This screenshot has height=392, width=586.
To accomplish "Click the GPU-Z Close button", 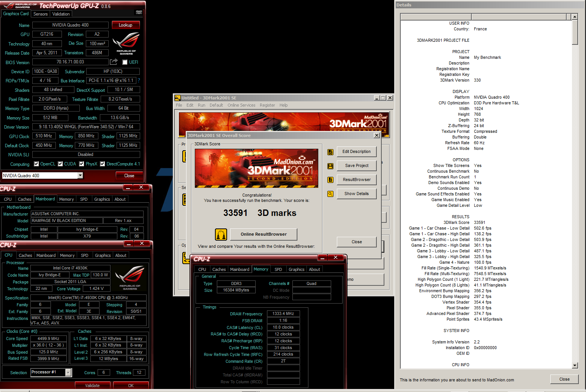I will [x=129, y=176].
